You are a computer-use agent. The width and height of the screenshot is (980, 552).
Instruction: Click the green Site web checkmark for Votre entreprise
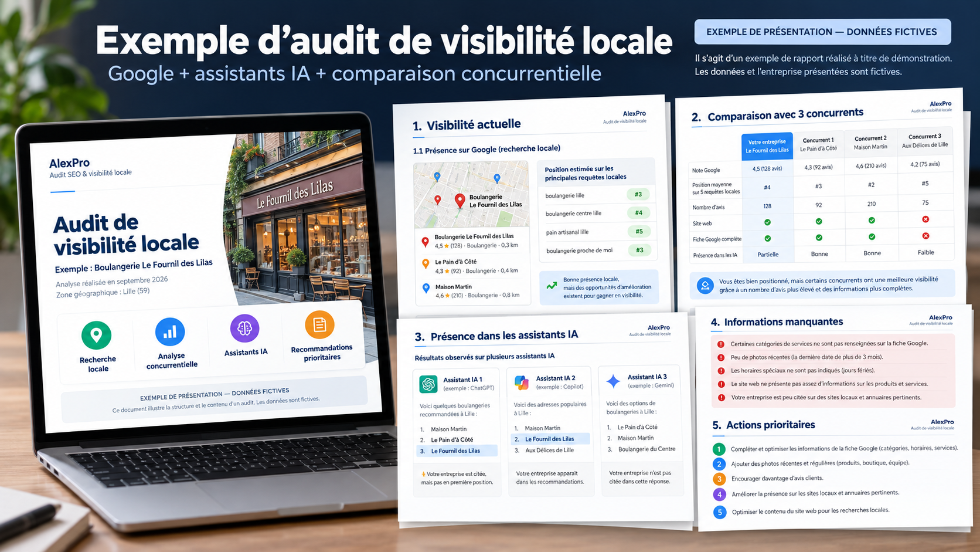point(767,222)
